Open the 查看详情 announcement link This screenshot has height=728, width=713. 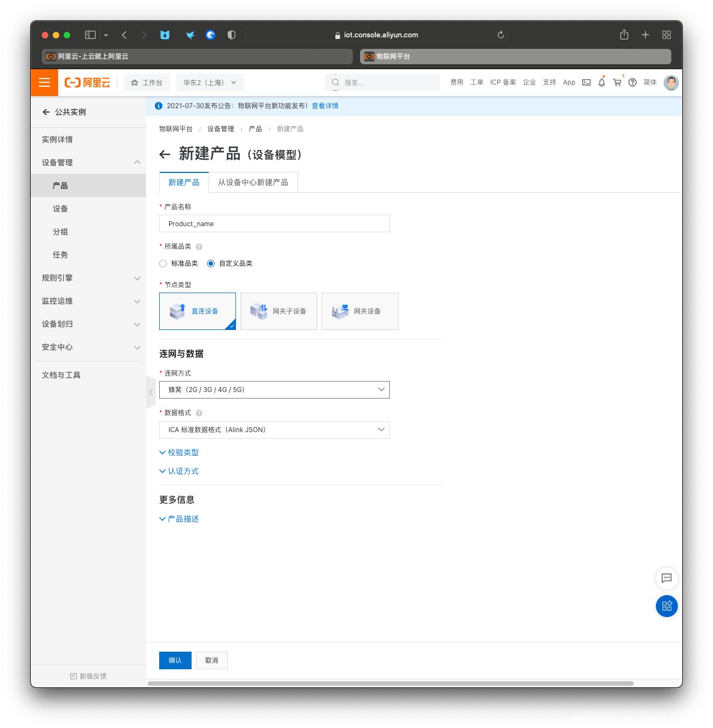[325, 106]
